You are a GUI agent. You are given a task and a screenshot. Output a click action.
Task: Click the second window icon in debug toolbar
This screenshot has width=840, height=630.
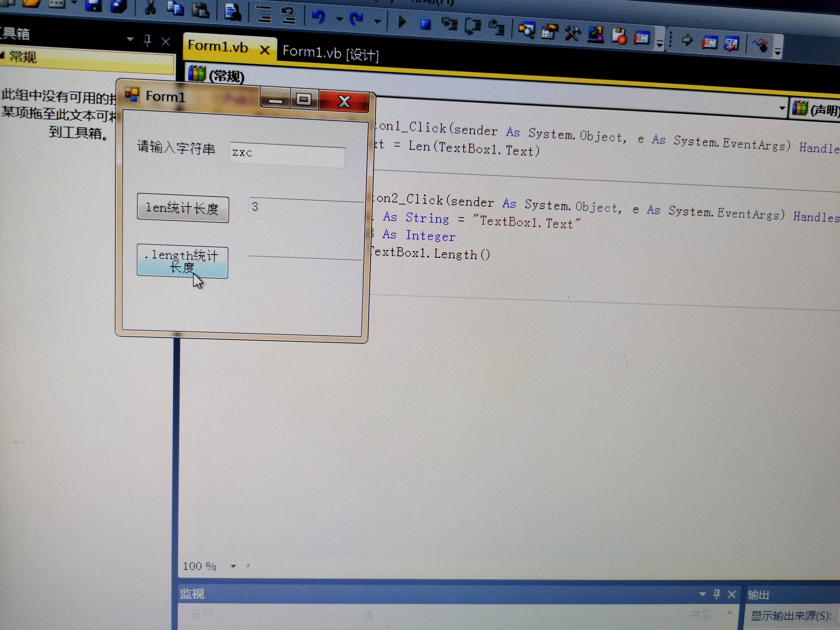coord(731,44)
